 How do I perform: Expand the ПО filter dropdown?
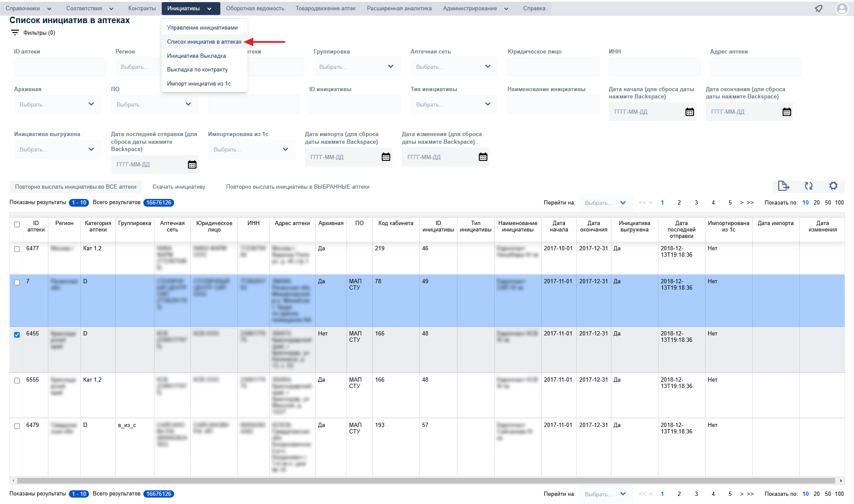(x=154, y=104)
